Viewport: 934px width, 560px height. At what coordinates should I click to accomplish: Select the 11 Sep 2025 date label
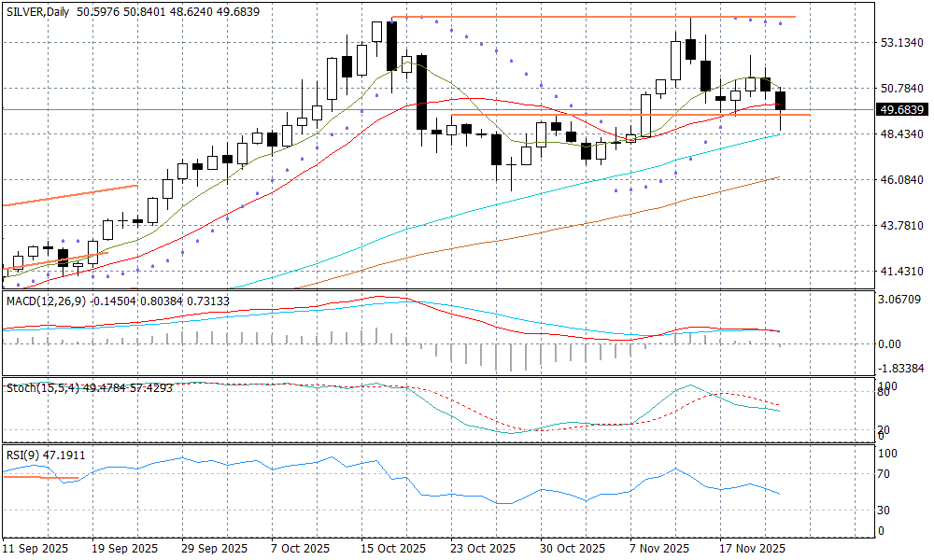[x=35, y=548]
